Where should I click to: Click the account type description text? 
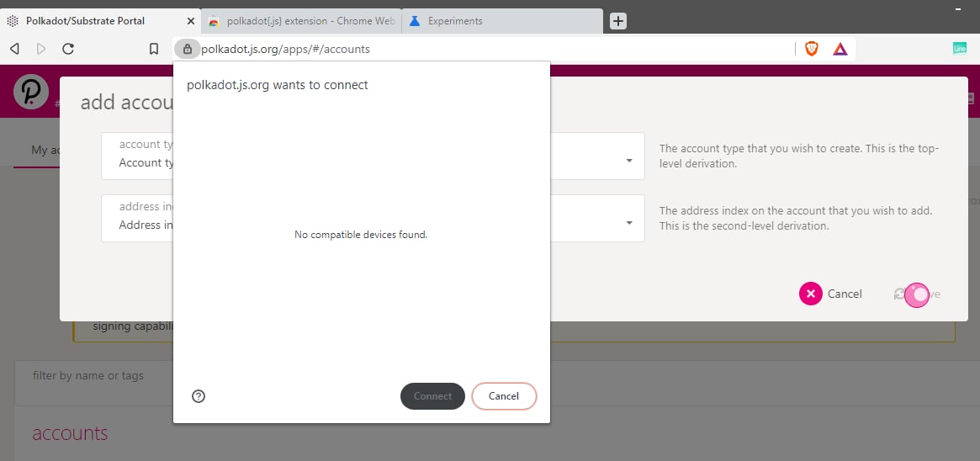coord(799,156)
